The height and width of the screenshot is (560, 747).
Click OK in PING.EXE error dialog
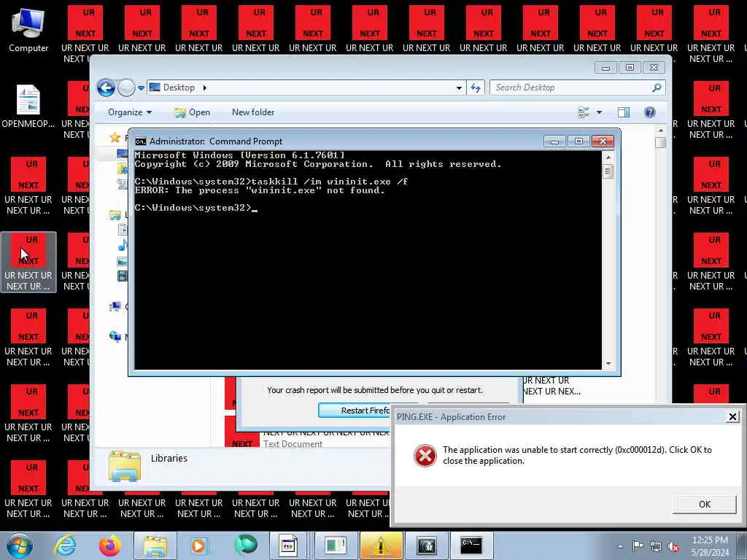pos(705,505)
